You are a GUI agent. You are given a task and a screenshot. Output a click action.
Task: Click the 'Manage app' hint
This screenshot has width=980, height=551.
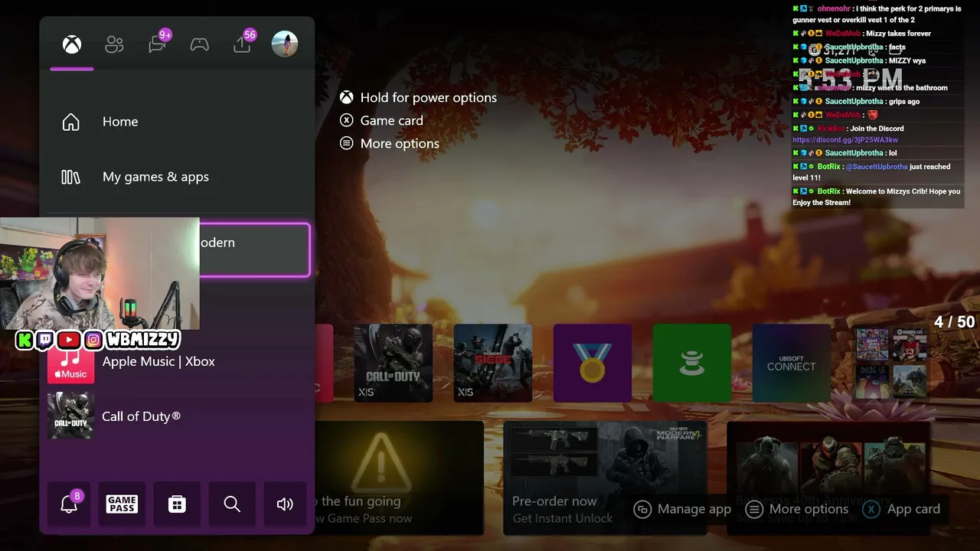coord(683,509)
